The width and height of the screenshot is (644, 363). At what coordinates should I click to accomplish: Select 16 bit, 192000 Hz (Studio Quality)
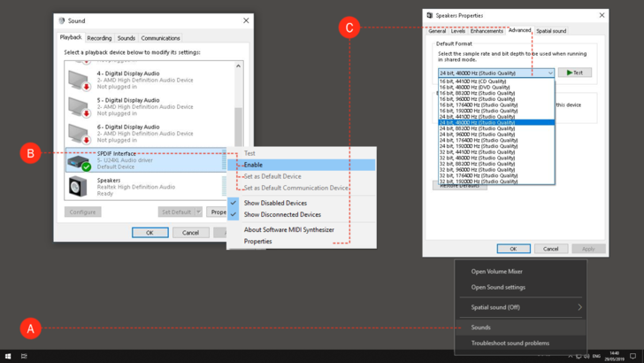496,111
